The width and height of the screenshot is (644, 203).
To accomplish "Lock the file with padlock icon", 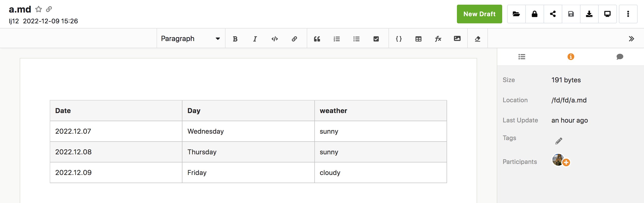I will pyautogui.click(x=534, y=14).
